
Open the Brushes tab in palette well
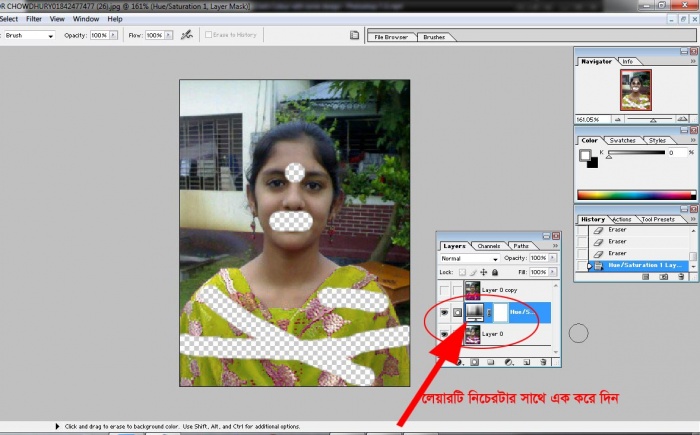tap(434, 37)
